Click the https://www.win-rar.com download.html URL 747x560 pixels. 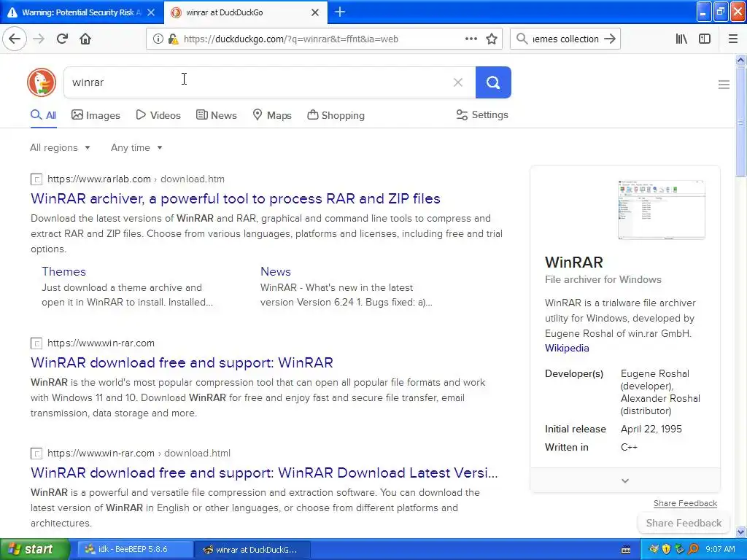pyautogui.click(x=139, y=454)
